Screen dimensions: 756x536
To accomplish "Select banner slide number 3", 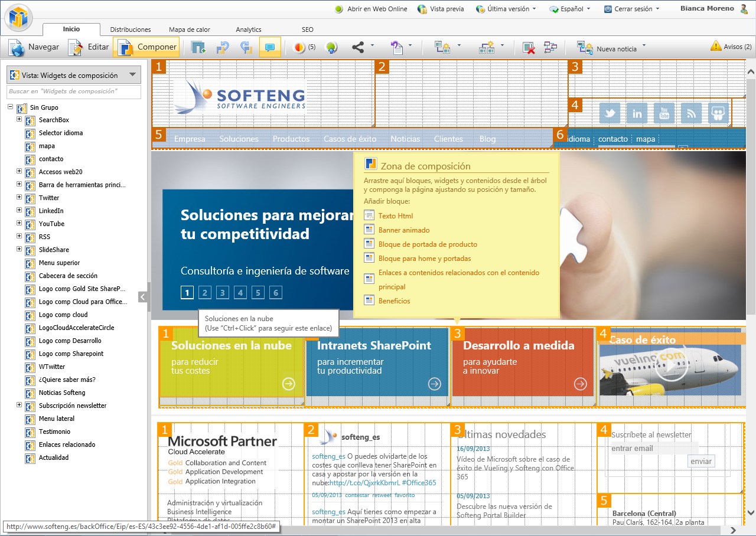I will point(222,292).
